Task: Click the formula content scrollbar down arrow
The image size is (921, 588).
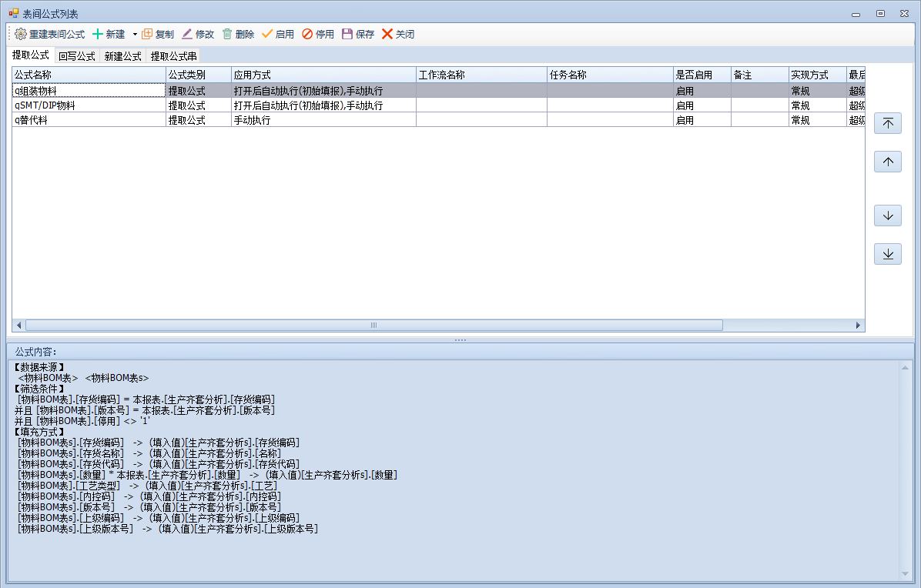Action: [905, 573]
